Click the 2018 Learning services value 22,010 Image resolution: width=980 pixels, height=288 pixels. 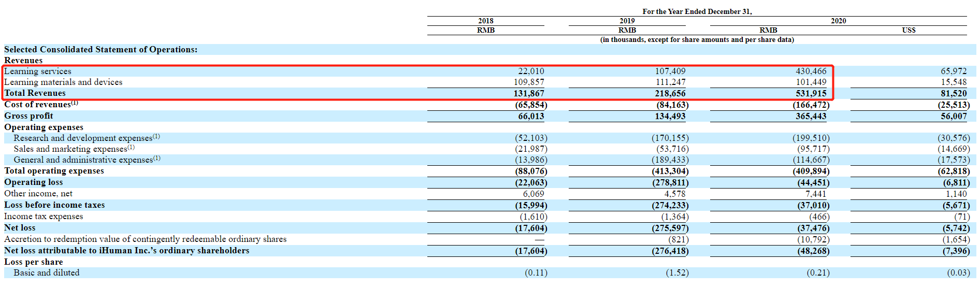pyautogui.click(x=531, y=71)
